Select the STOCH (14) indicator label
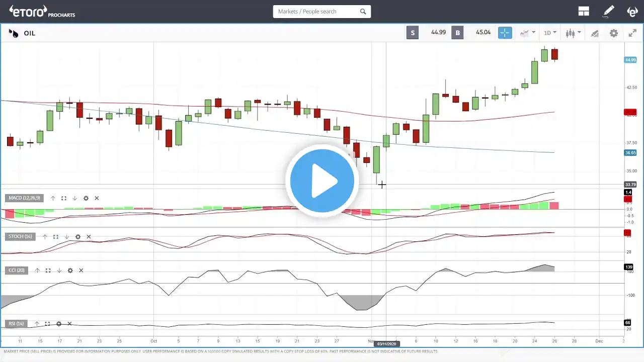Screen dimensions: 644x362 (x=20, y=237)
